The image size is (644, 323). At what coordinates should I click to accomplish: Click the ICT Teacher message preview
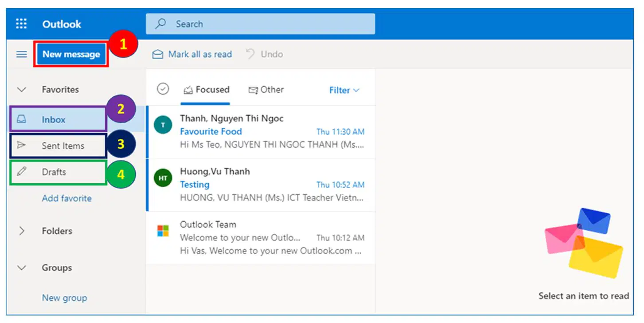pyautogui.click(x=272, y=198)
